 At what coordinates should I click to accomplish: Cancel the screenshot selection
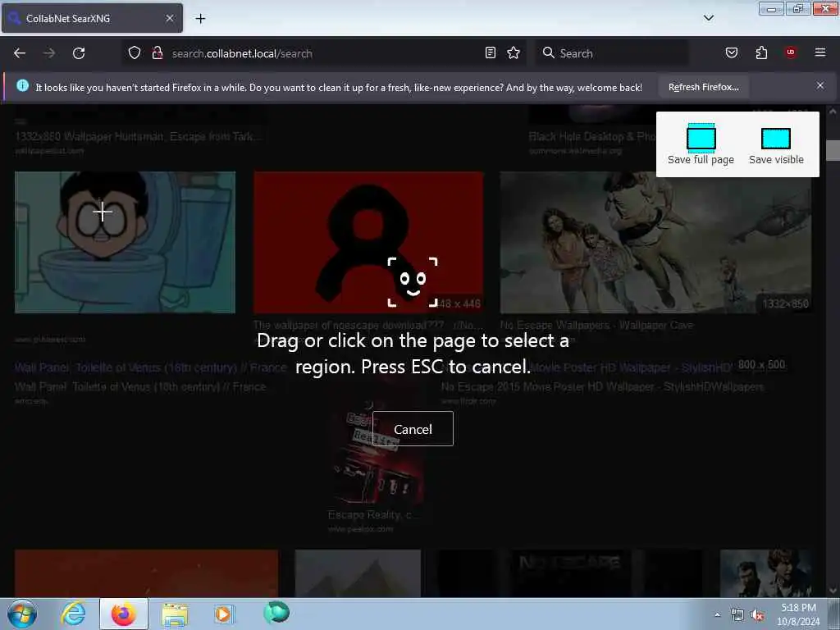point(413,429)
